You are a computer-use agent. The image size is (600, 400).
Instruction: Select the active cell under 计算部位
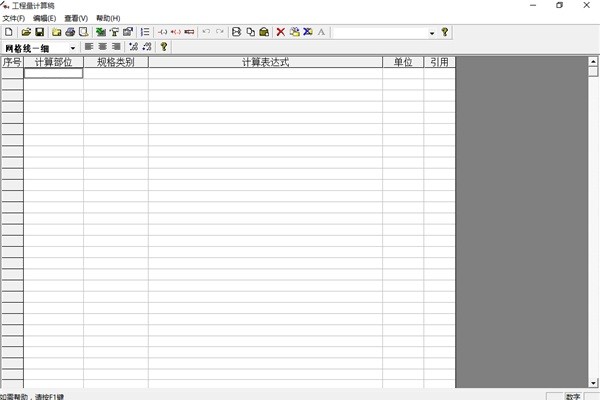coord(54,73)
